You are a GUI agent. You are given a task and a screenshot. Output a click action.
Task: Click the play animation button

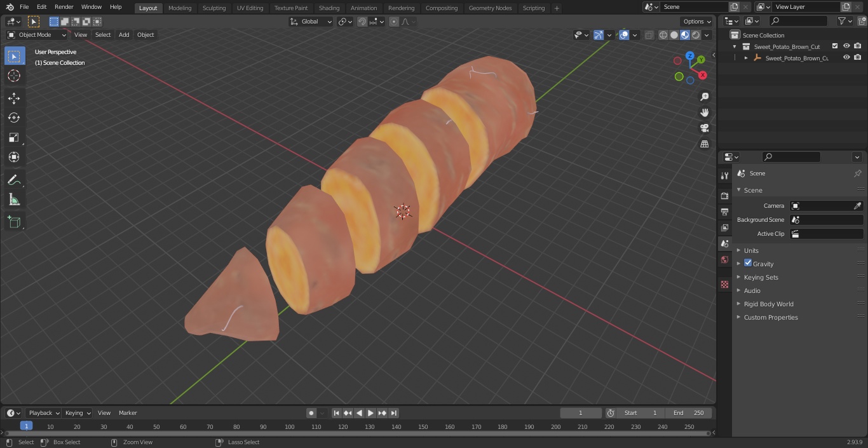[370, 413]
